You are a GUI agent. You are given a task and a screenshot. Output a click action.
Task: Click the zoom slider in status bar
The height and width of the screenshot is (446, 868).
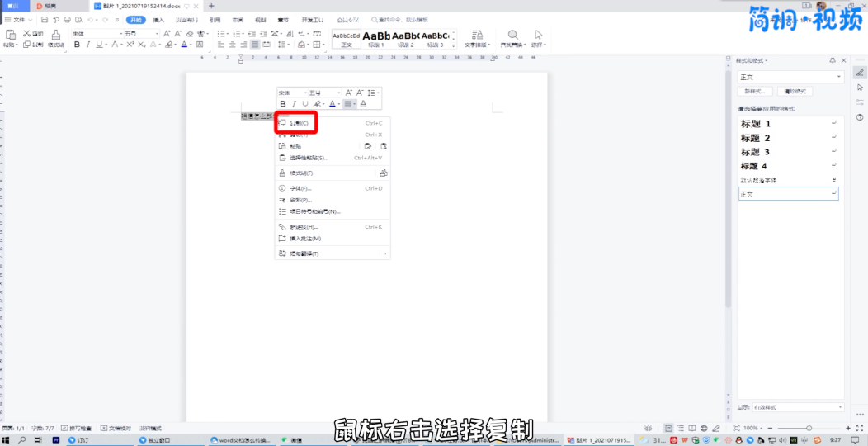click(x=809, y=428)
